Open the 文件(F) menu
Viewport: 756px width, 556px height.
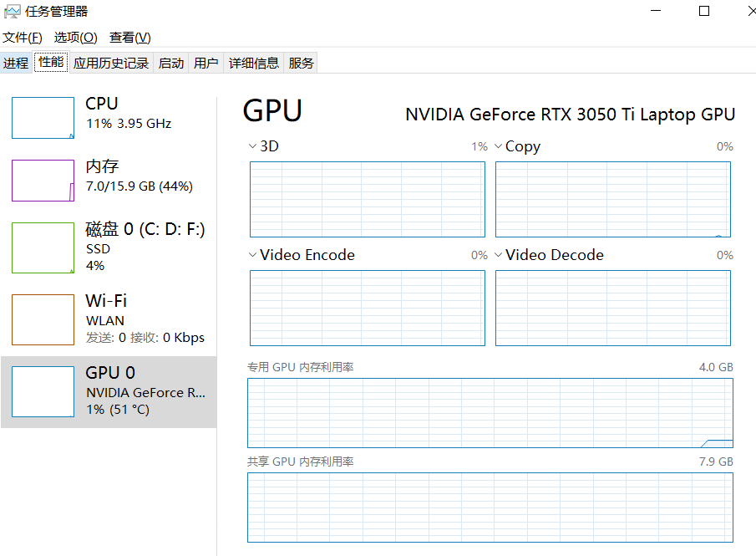click(x=23, y=38)
